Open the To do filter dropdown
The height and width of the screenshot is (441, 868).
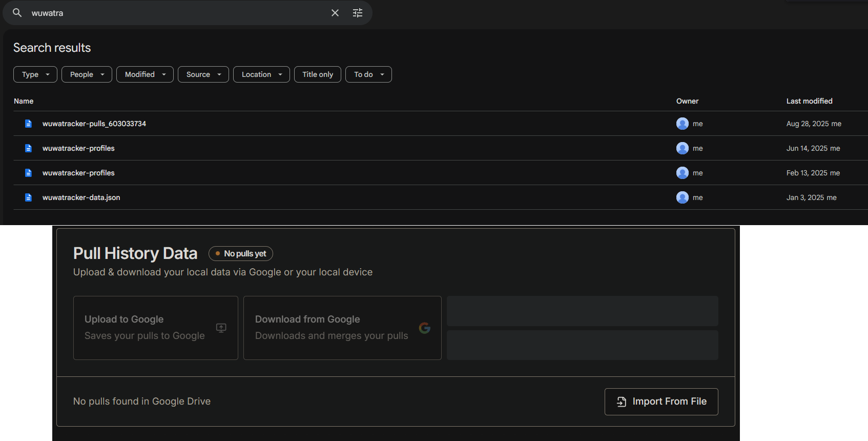point(368,74)
